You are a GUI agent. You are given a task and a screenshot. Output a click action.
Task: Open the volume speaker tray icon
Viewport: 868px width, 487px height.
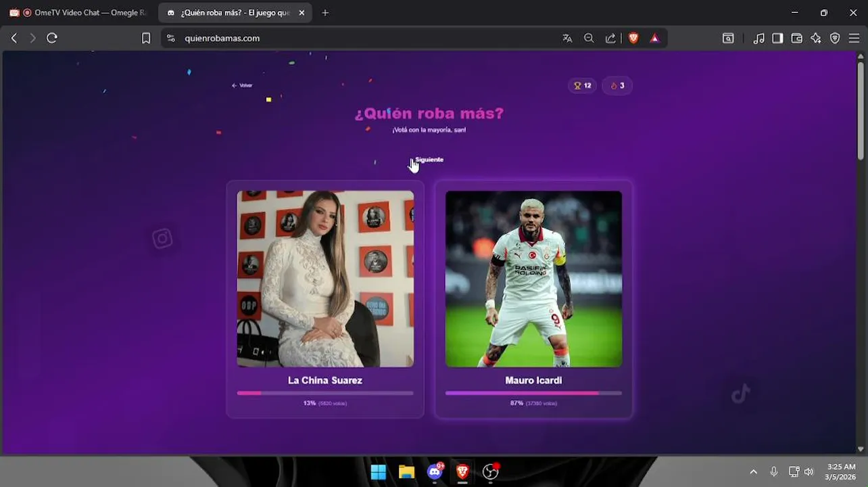[809, 471]
